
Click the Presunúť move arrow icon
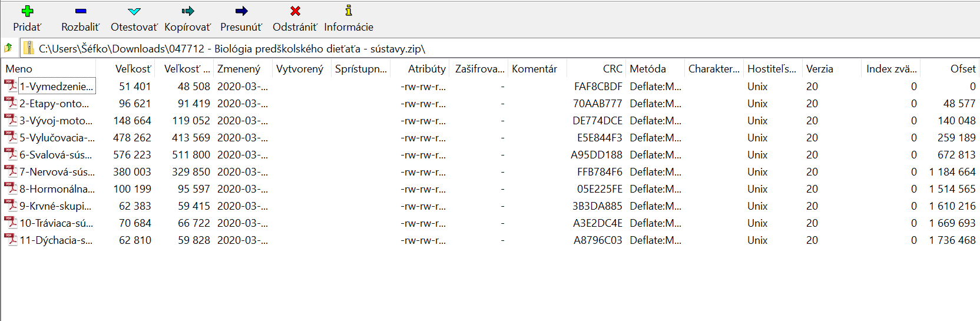[241, 11]
